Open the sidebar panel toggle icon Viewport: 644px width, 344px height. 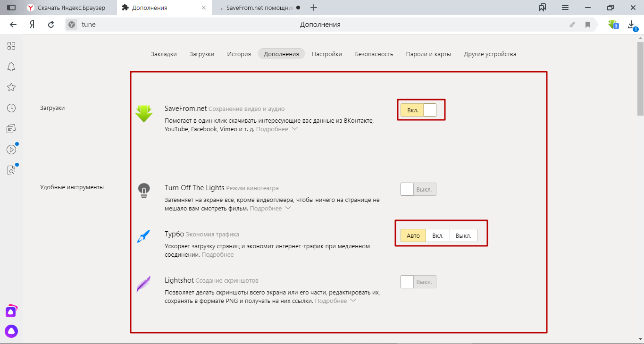(11, 8)
